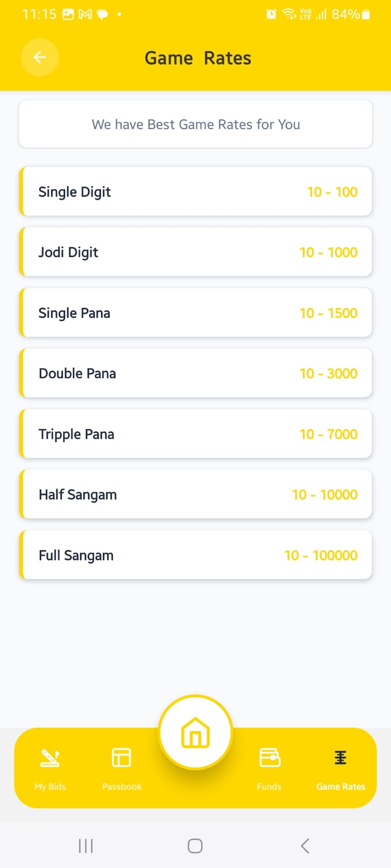Image resolution: width=391 pixels, height=868 pixels.
Task: Tap the back arrow in header
Action: [40, 58]
